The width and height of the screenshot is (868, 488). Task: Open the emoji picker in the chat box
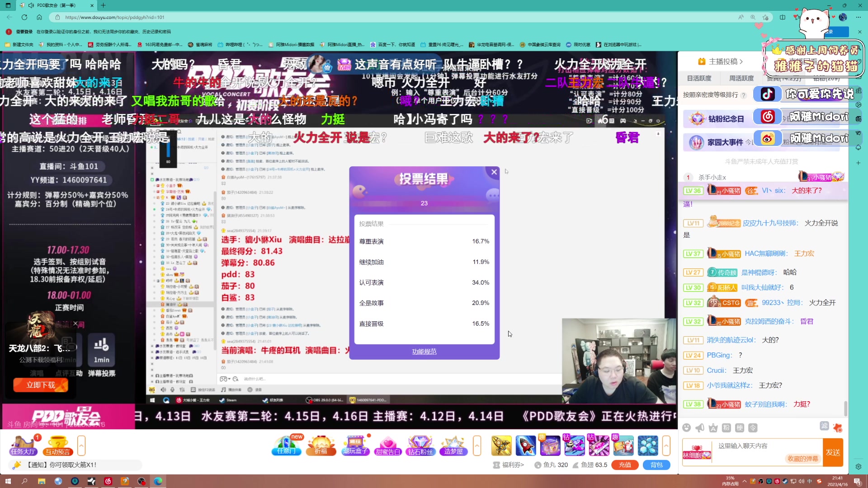pos(687,427)
